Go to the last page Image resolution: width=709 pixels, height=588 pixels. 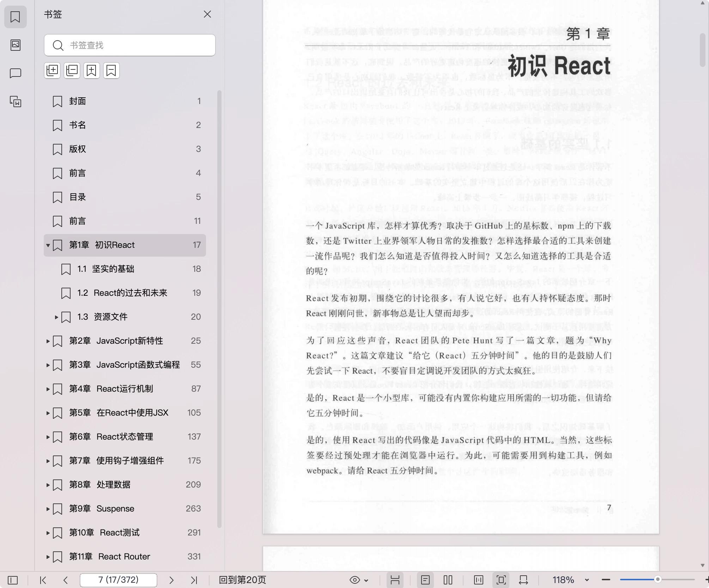pyautogui.click(x=194, y=580)
